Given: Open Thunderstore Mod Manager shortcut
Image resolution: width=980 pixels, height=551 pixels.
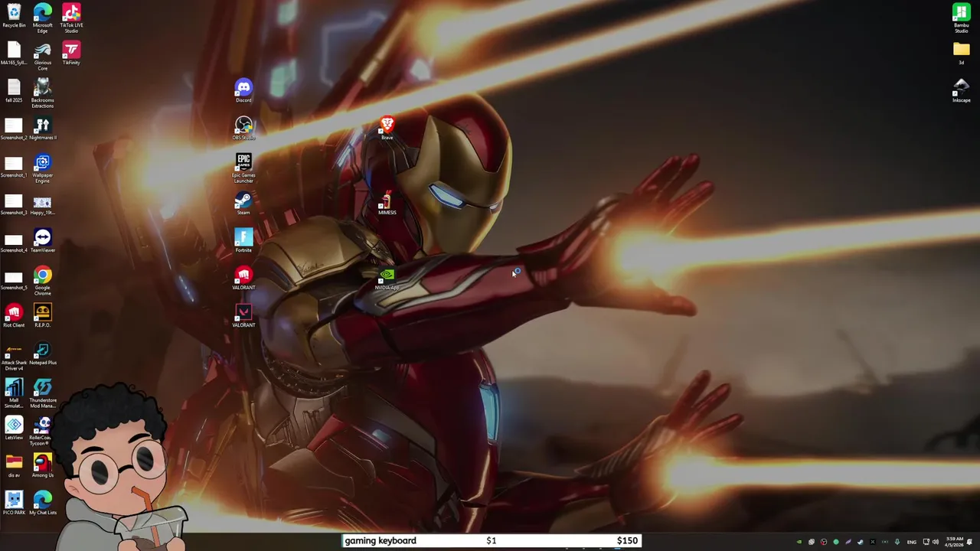Looking at the screenshot, I should pos(43,393).
